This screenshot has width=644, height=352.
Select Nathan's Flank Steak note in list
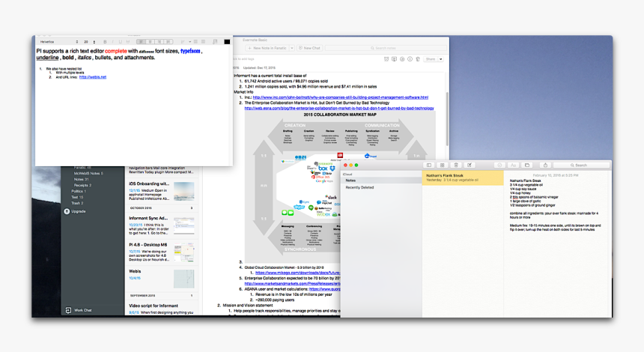(463, 177)
